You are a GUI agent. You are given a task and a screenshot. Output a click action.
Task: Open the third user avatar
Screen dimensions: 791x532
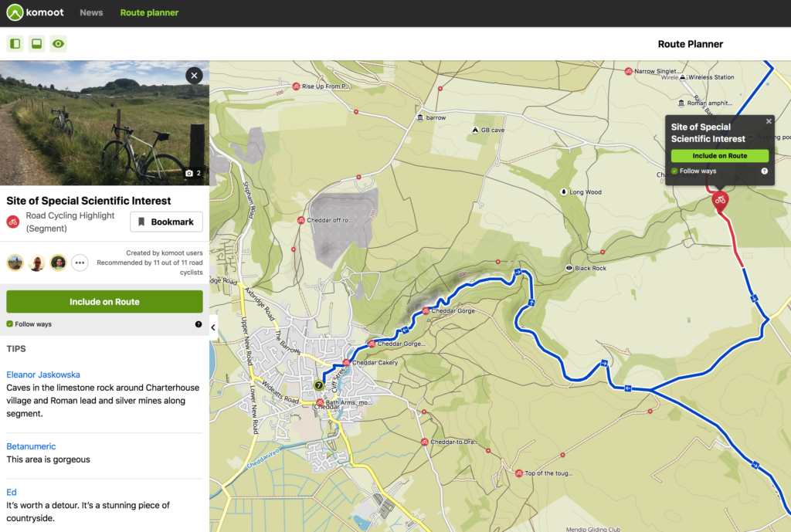click(x=59, y=263)
